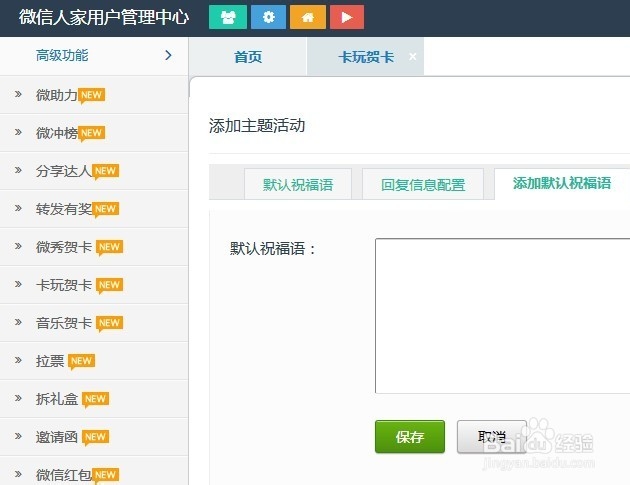Screen dimensions: 630x485
Task: Click the NEW badge next to 拆礼盒
Action: click(x=95, y=399)
